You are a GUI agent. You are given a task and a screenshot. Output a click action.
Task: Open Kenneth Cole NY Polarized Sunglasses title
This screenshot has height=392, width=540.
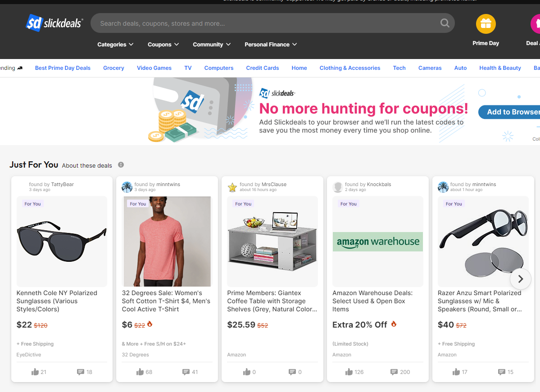pyautogui.click(x=57, y=301)
